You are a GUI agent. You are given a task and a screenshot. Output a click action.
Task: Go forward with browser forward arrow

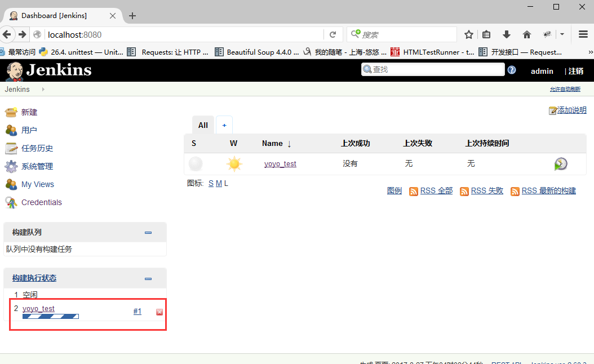pyautogui.click(x=23, y=34)
